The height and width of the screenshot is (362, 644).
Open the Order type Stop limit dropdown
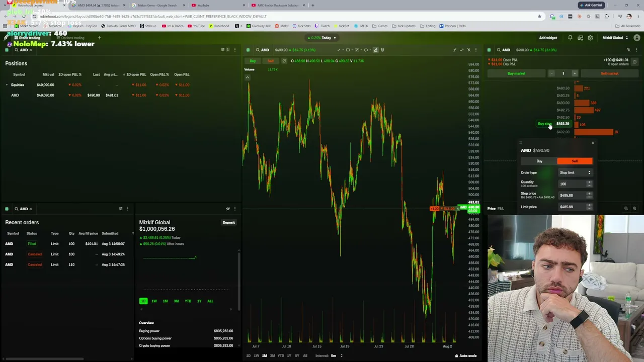pyautogui.click(x=575, y=172)
